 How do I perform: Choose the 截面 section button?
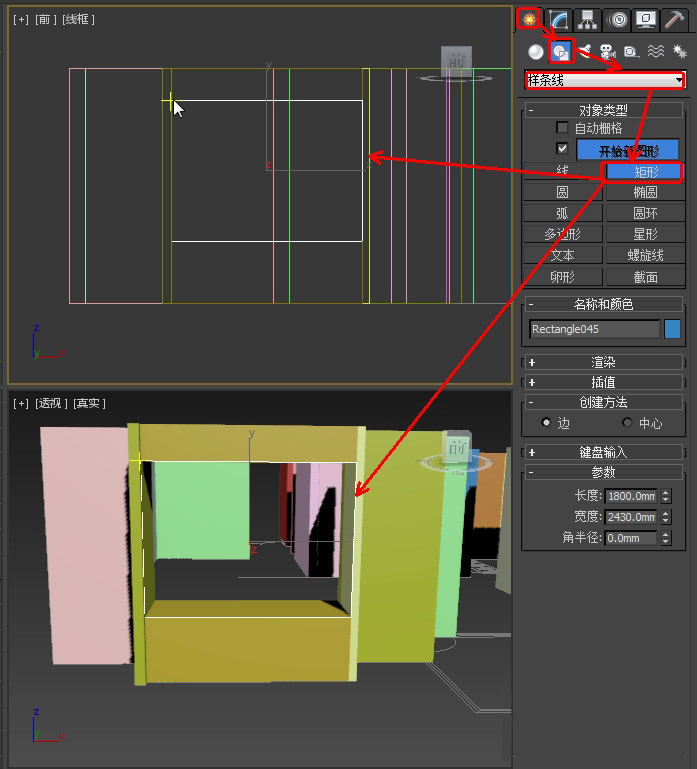(645, 277)
